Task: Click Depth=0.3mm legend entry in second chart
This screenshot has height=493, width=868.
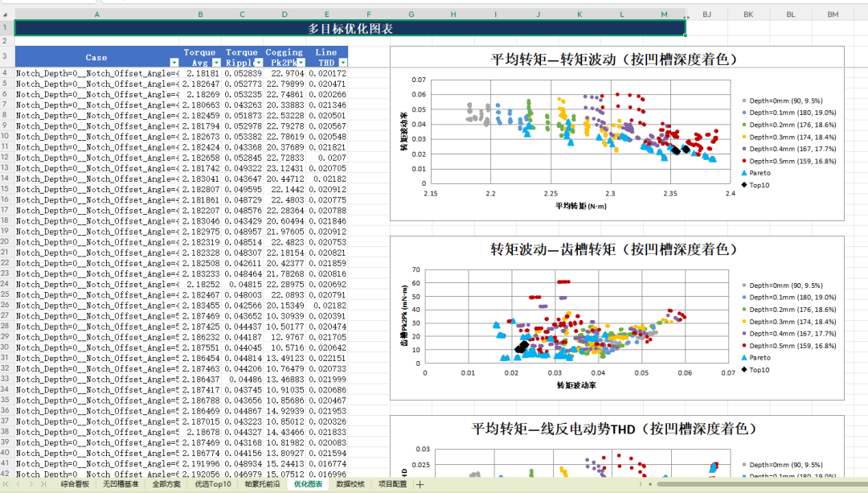Action: coord(789,322)
